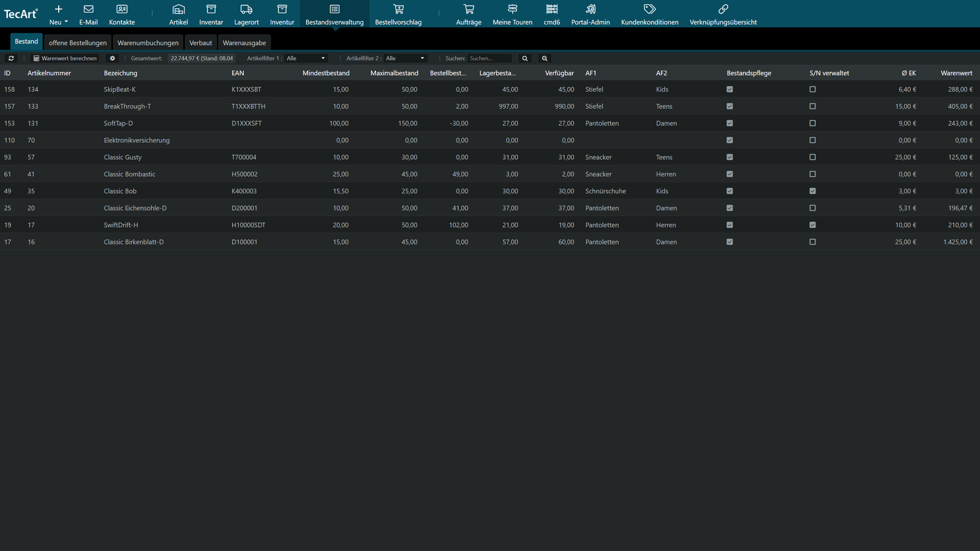Screen dimensions: 980x551
Task: Open the Kontakte module
Action: [122, 14]
